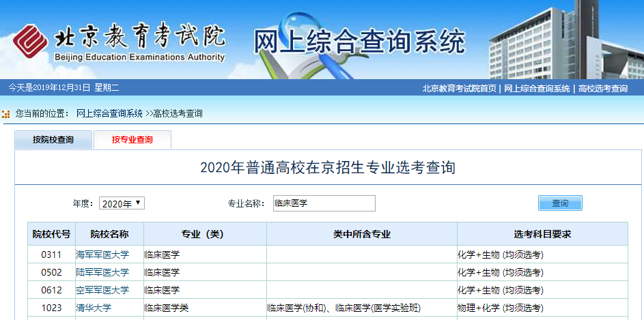
Task: Select the 按专业查询 tab
Action: tap(132, 140)
